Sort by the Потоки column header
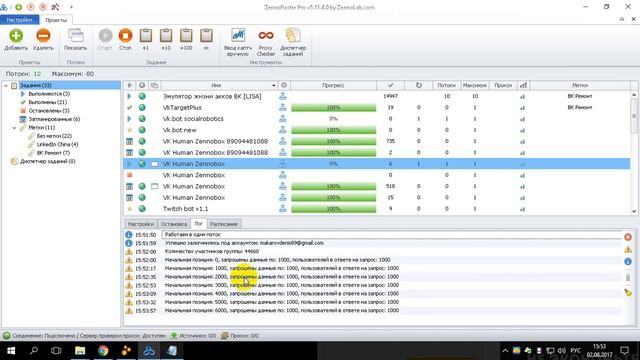The width and height of the screenshot is (640, 360). 446,85
